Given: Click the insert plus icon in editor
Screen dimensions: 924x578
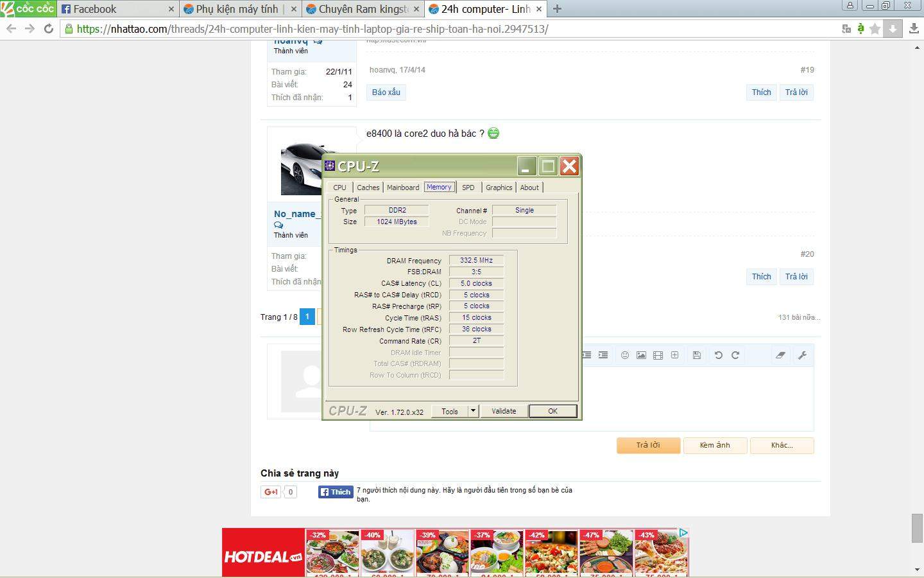Looking at the screenshot, I should coord(674,355).
